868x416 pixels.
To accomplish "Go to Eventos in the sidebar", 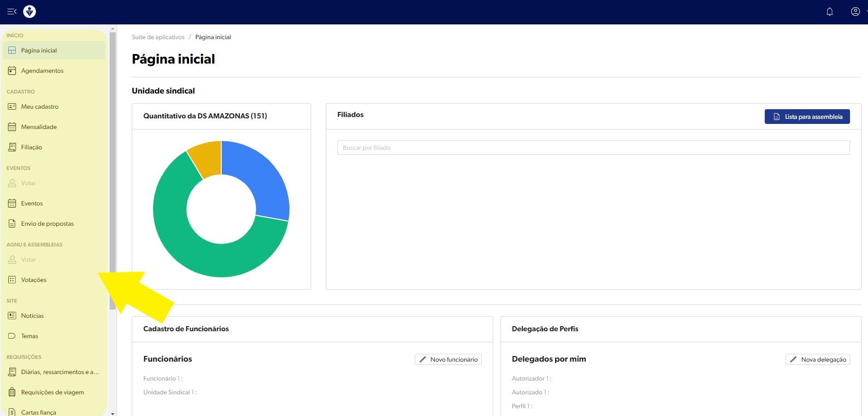I will 32,203.
